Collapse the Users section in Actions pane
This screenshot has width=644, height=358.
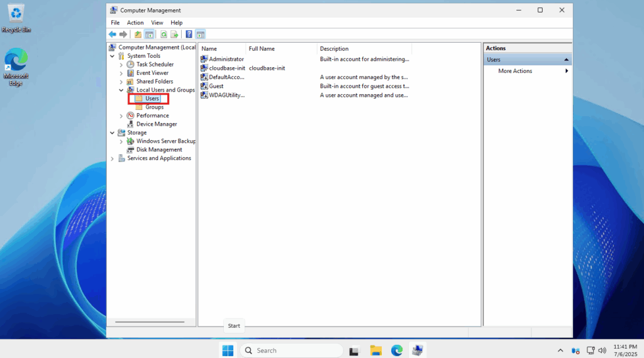(566, 60)
